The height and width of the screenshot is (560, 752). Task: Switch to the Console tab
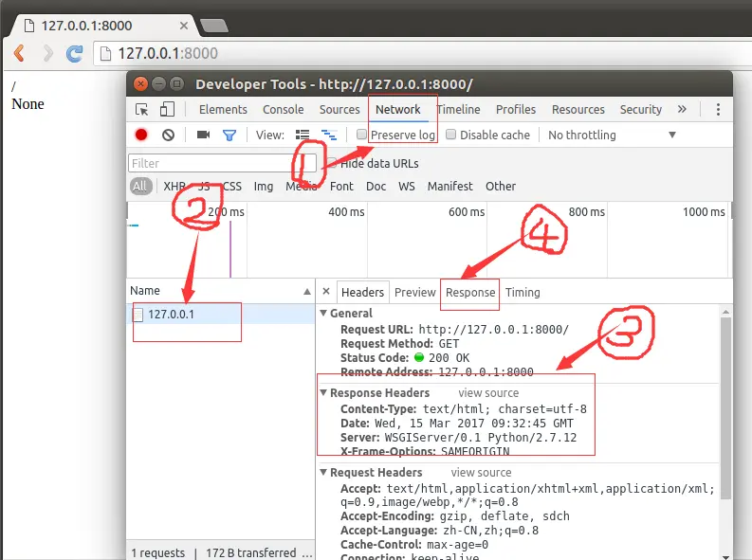[x=283, y=110]
